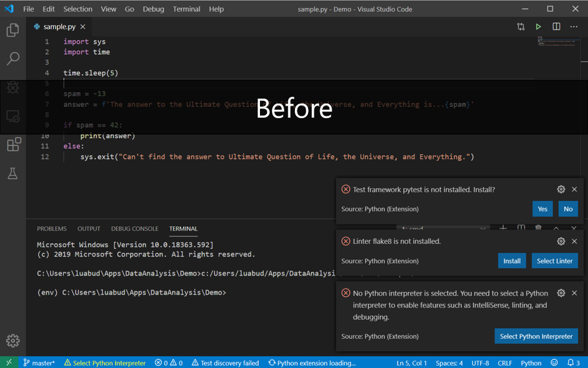Click Select Python Interpreter in the notification
588x368 pixels.
point(536,336)
